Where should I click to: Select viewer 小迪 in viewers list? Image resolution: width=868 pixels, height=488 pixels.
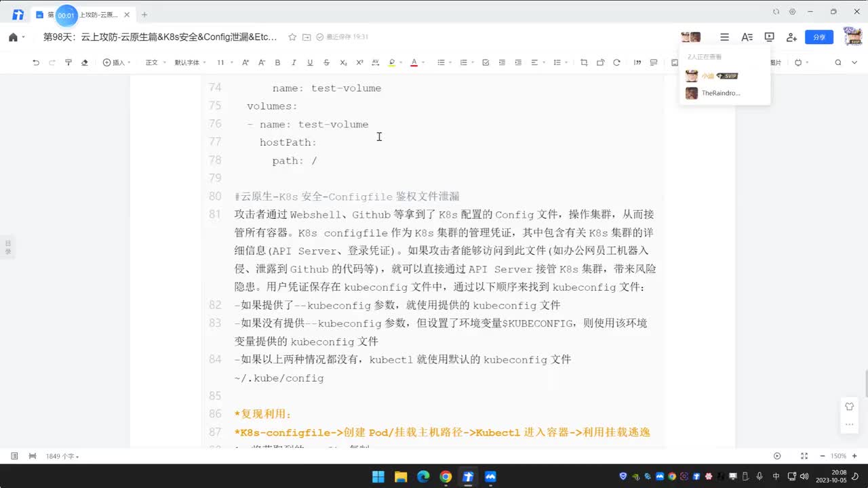point(725,76)
